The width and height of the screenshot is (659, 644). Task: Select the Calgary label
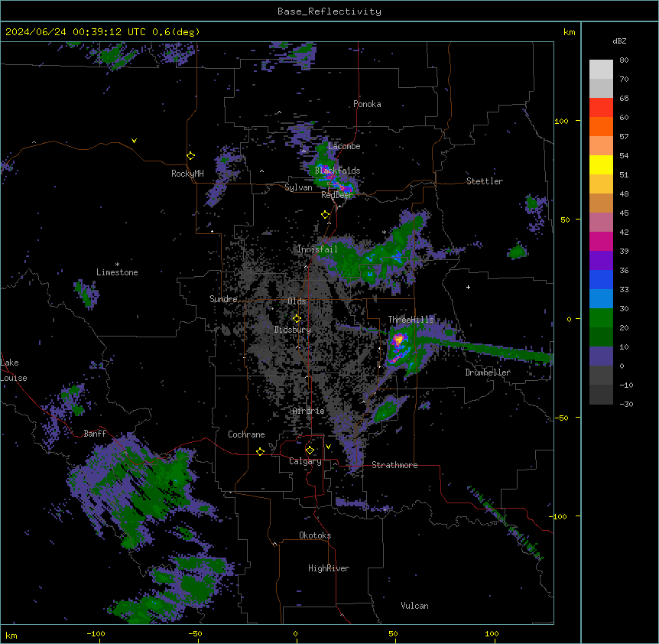pos(305,461)
